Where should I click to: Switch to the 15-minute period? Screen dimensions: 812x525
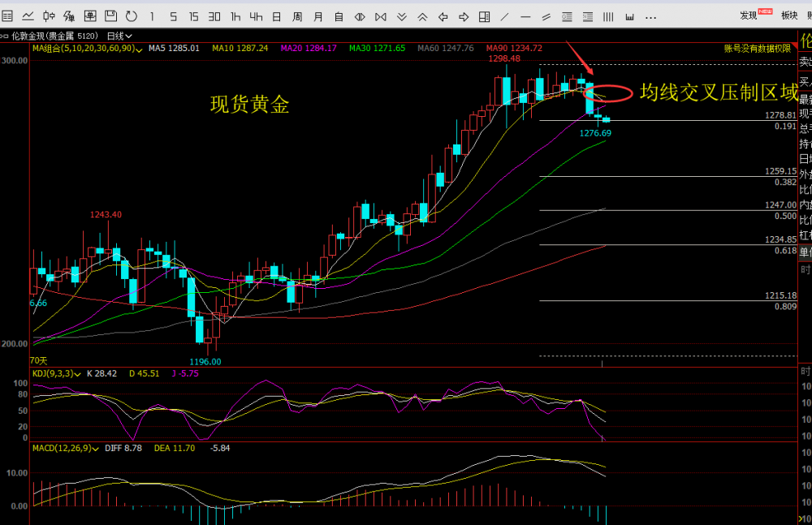point(194,17)
